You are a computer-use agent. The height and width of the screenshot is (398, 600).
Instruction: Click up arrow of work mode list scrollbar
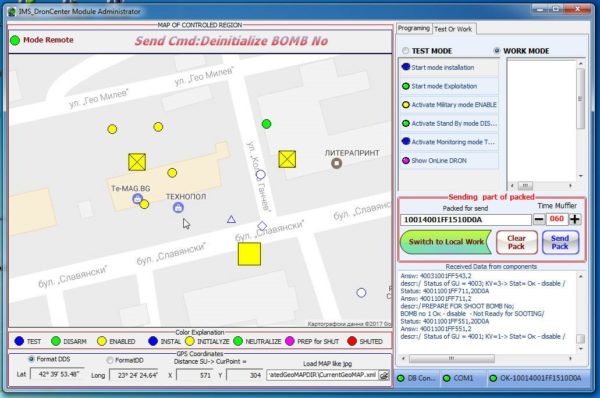point(581,64)
